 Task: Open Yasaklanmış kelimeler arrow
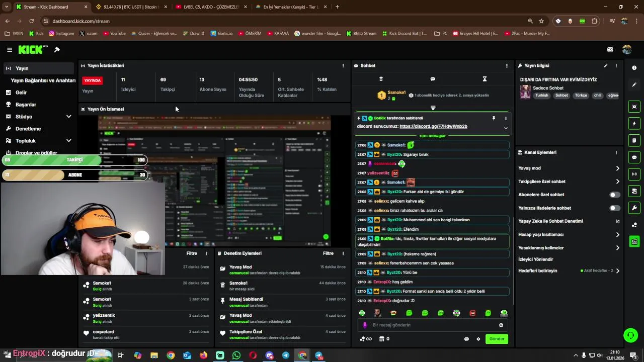(617, 248)
